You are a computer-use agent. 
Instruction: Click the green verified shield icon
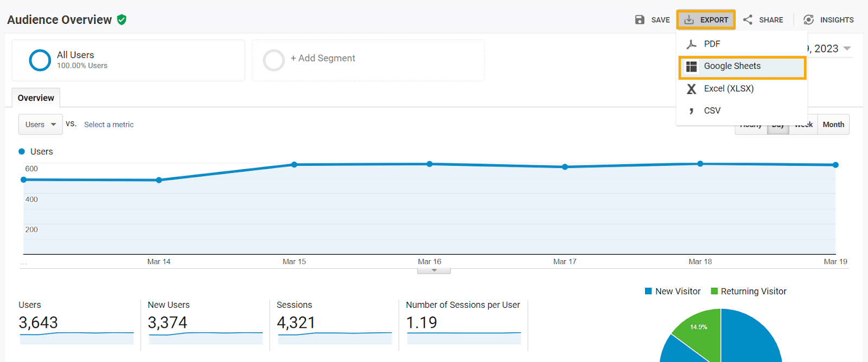coord(122,20)
